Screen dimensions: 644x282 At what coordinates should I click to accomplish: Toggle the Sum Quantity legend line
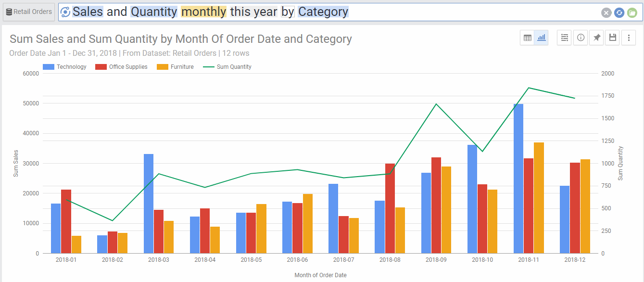[x=227, y=67]
